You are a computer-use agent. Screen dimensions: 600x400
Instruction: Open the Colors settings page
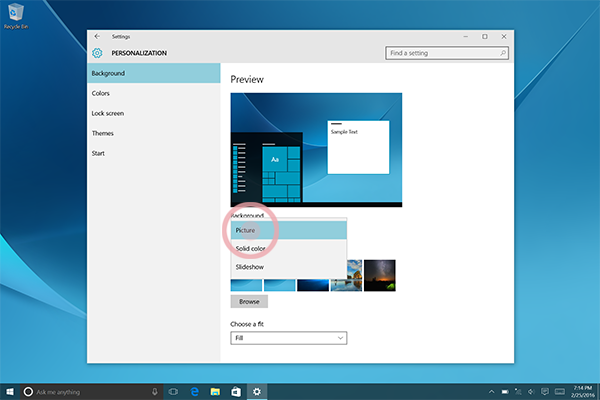point(153,93)
